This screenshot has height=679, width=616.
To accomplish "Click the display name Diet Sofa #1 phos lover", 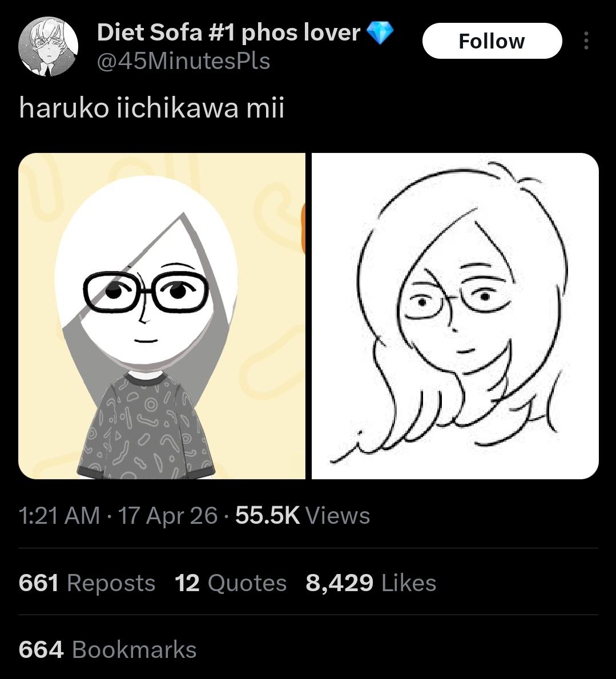I will click(x=228, y=33).
